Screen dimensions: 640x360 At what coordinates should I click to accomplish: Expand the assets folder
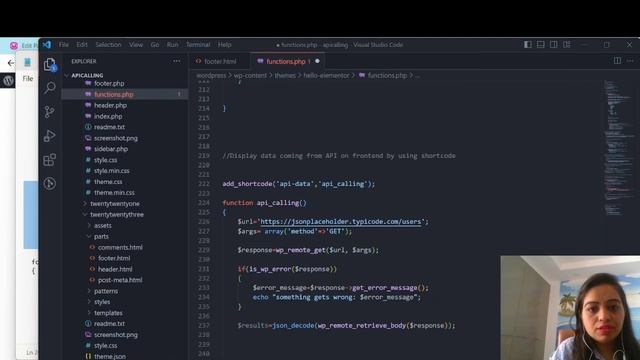(102, 225)
